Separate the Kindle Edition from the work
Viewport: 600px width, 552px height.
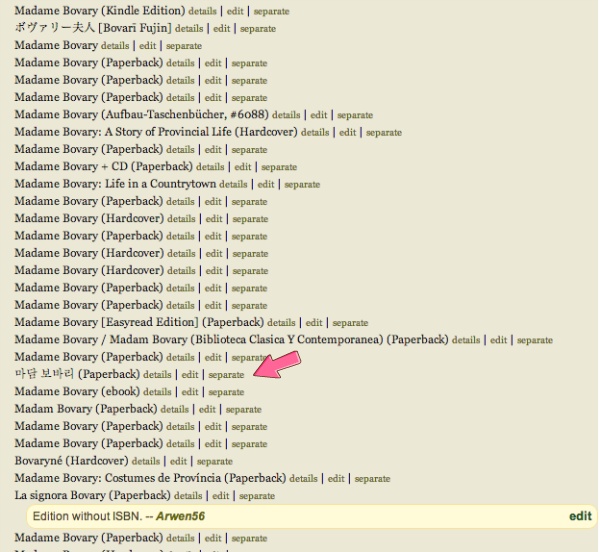[271, 11]
